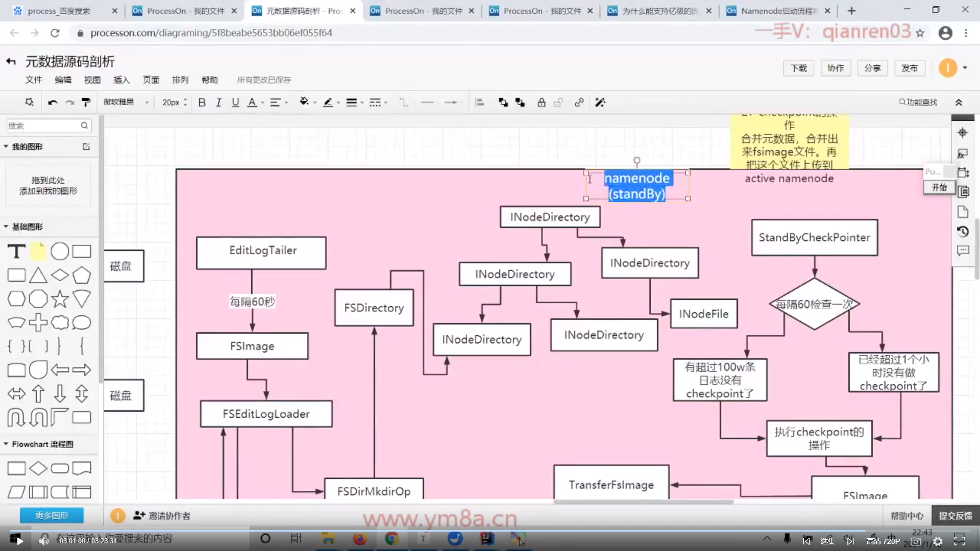
Task: Toggle italic formatting
Action: click(218, 103)
